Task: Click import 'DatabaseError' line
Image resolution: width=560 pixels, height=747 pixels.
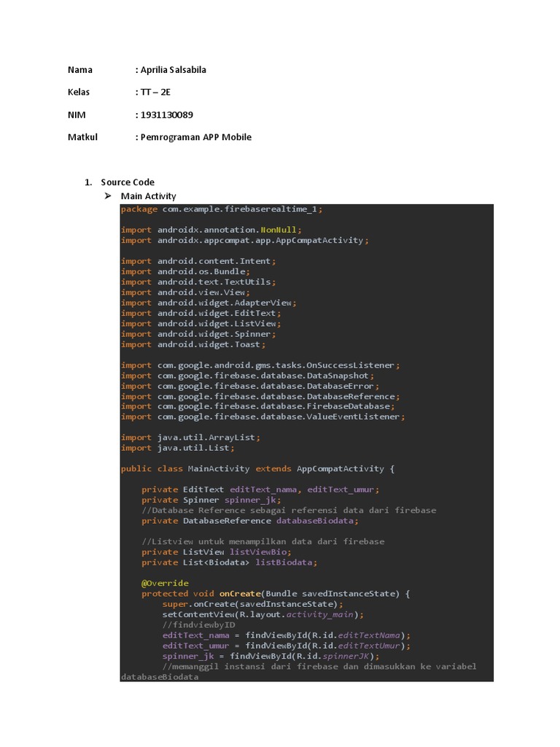Action: 250,387
